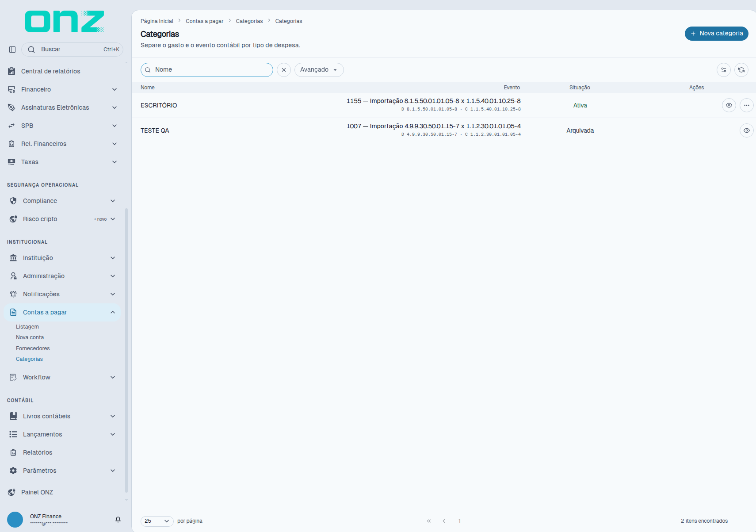
Task: Expand the Taxas menu
Action: tap(63, 162)
